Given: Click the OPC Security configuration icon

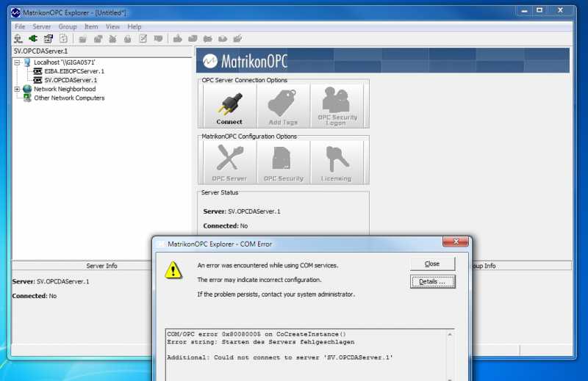Looking at the screenshot, I should 283,162.
